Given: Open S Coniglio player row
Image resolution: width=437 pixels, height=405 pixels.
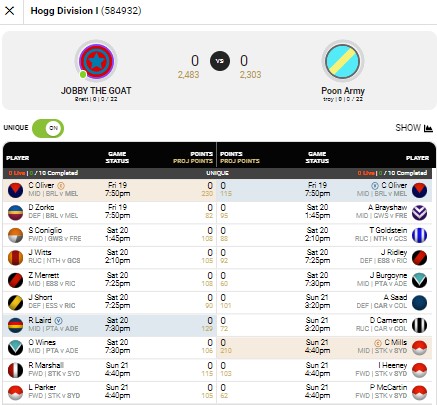Looking at the screenshot, I should 110,235.
